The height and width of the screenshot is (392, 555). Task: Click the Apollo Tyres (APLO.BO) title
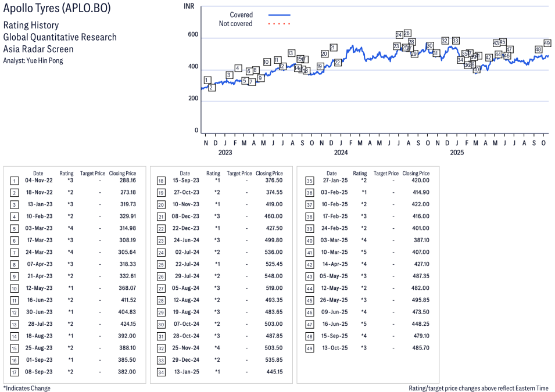[57, 9]
